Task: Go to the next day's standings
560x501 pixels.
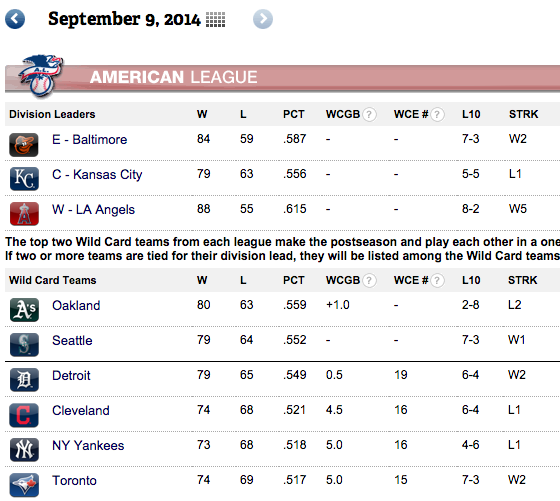Action: [x=263, y=19]
